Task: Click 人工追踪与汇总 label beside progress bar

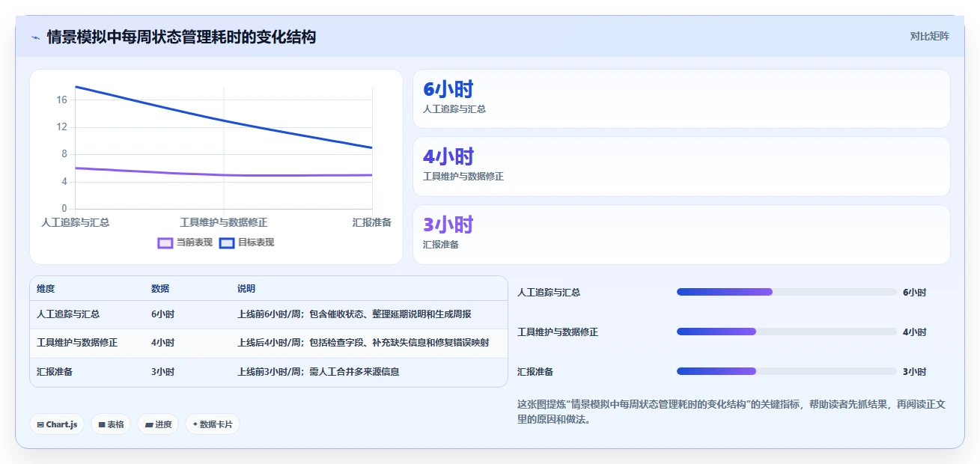Action: [549, 293]
